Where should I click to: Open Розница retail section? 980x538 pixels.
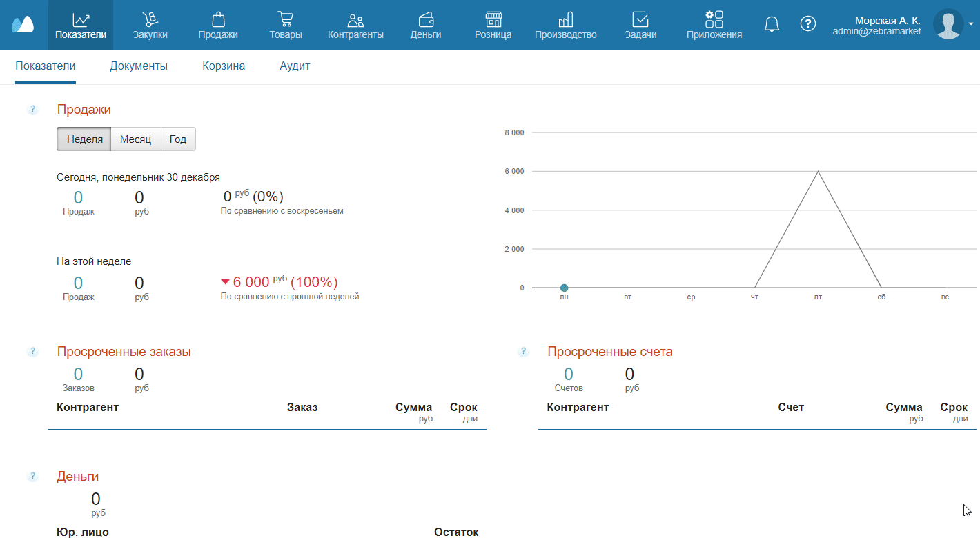pyautogui.click(x=493, y=25)
